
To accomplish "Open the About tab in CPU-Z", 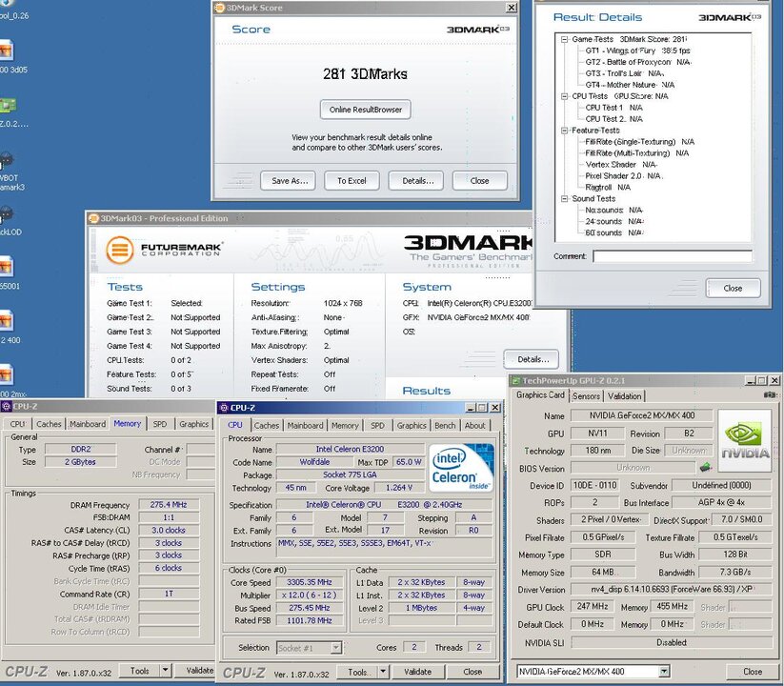I will (474, 426).
